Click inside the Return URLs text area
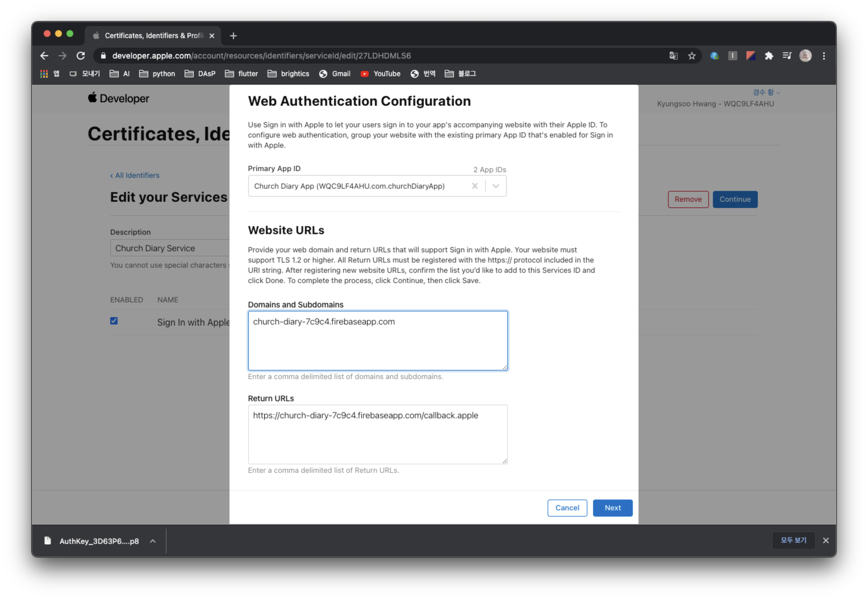 377,439
